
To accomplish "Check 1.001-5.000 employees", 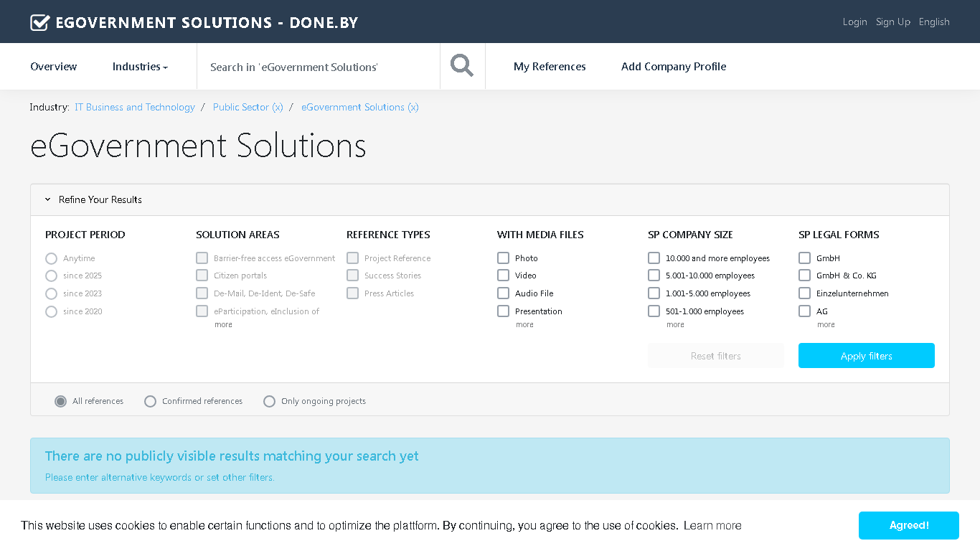I will (x=654, y=293).
